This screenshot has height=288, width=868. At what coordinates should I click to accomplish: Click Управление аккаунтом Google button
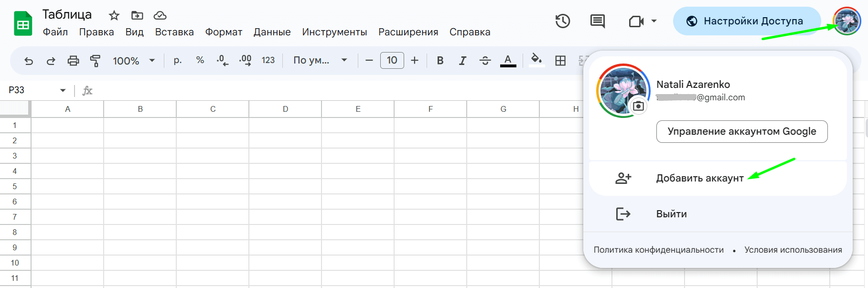point(742,131)
